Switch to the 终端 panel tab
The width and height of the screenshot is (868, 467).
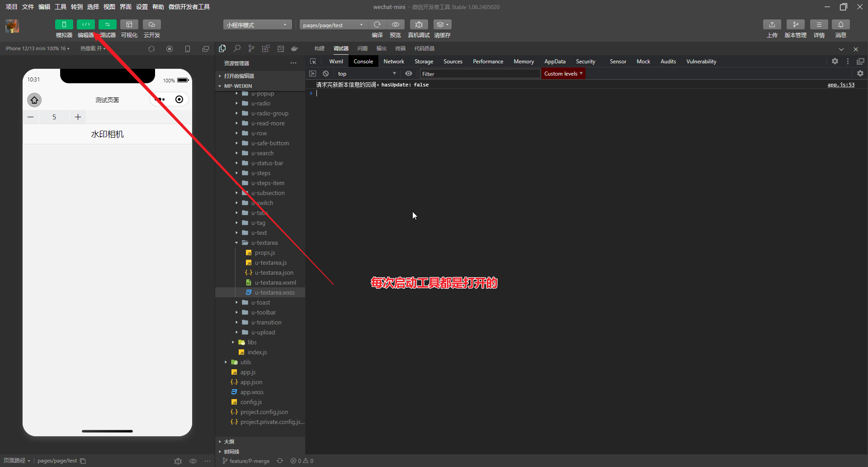(x=401, y=48)
